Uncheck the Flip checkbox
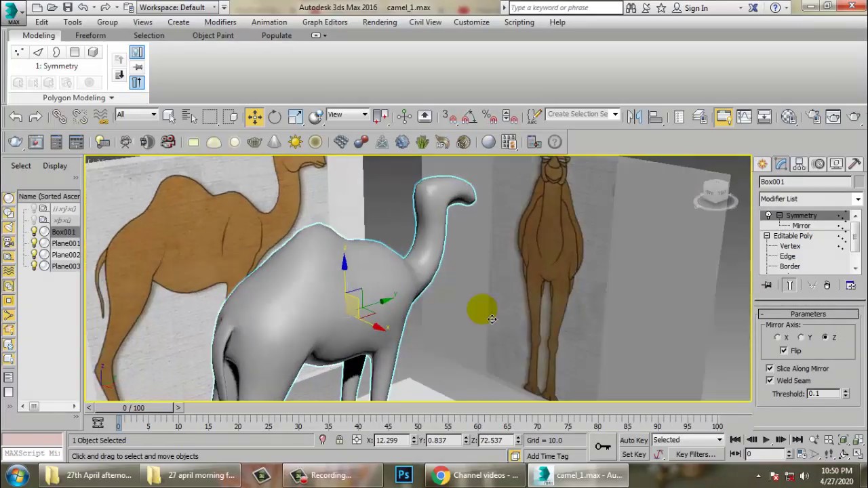This screenshot has height=488, width=868. pos(784,350)
